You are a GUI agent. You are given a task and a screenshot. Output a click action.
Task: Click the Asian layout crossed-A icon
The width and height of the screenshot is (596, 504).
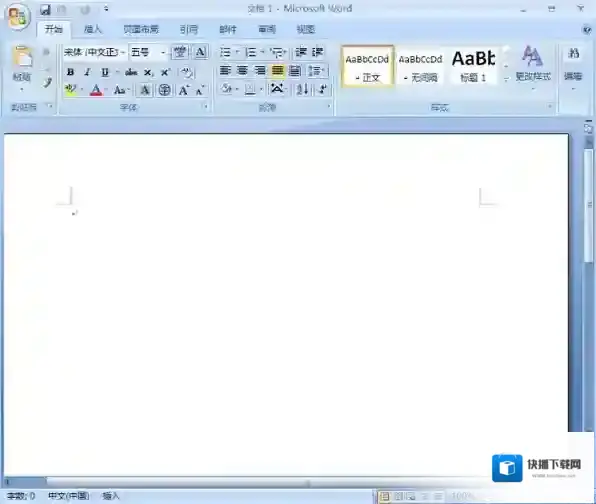(277, 89)
